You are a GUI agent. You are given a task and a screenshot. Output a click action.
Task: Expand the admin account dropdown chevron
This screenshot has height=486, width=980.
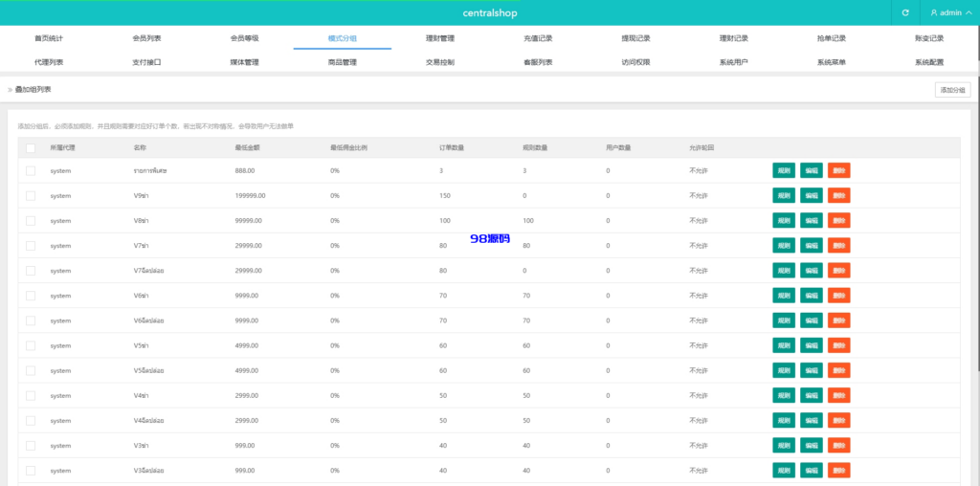(969, 13)
